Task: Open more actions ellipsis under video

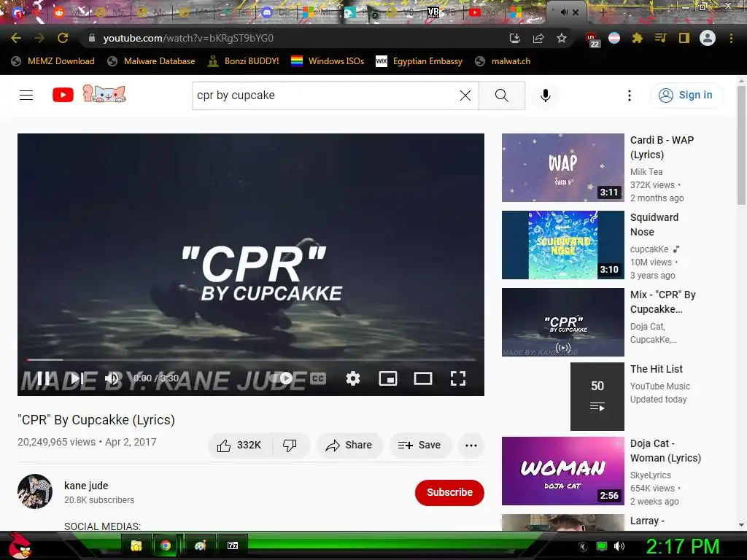Action: tap(471, 446)
